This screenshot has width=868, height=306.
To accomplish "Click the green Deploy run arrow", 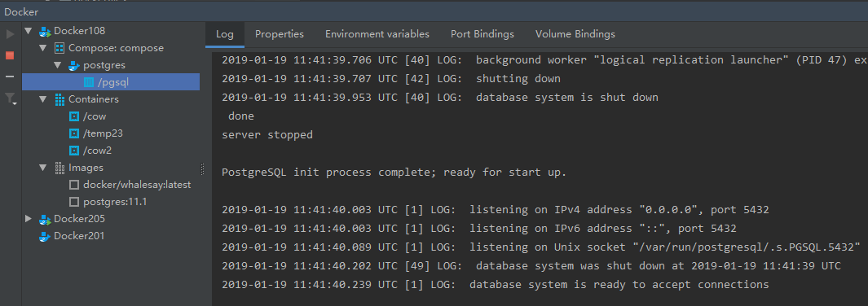I will (x=10, y=34).
